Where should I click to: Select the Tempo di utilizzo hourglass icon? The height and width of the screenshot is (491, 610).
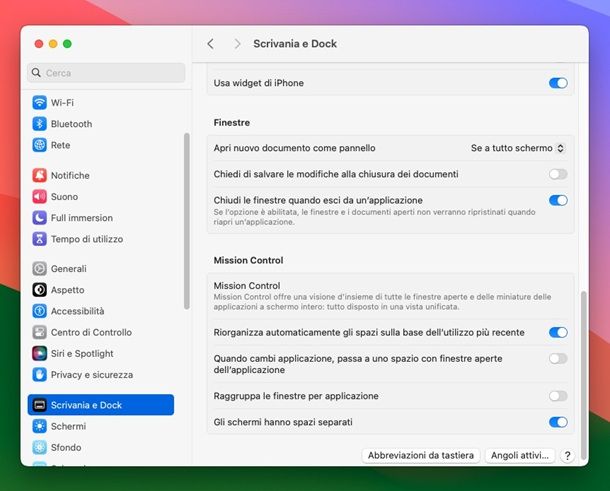pos(39,239)
